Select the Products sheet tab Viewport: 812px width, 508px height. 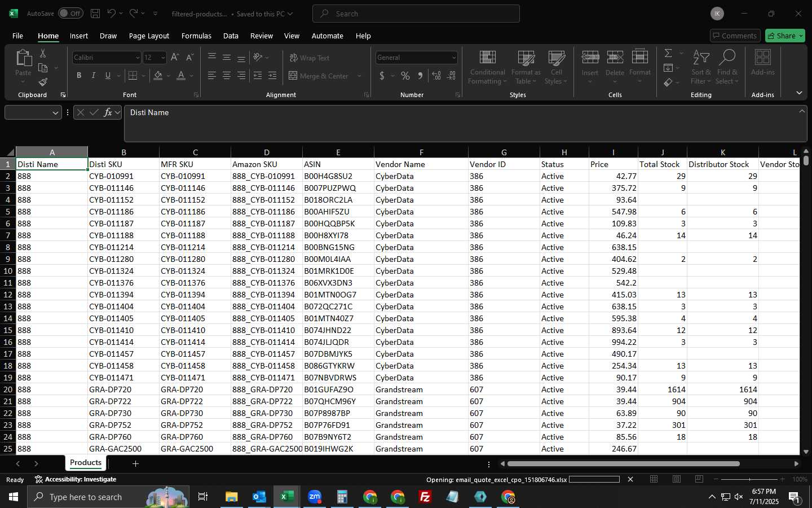(86, 462)
